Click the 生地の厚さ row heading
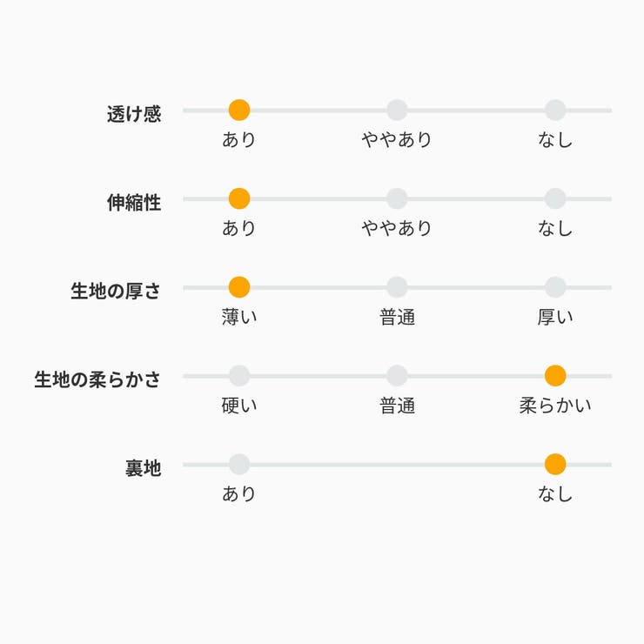The width and height of the screenshot is (644, 644). (x=116, y=291)
